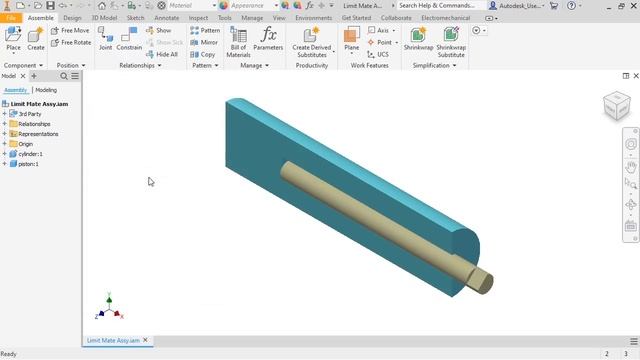Open the document tabs menu at bottom right
640x360 pixels.
[633, 341]
